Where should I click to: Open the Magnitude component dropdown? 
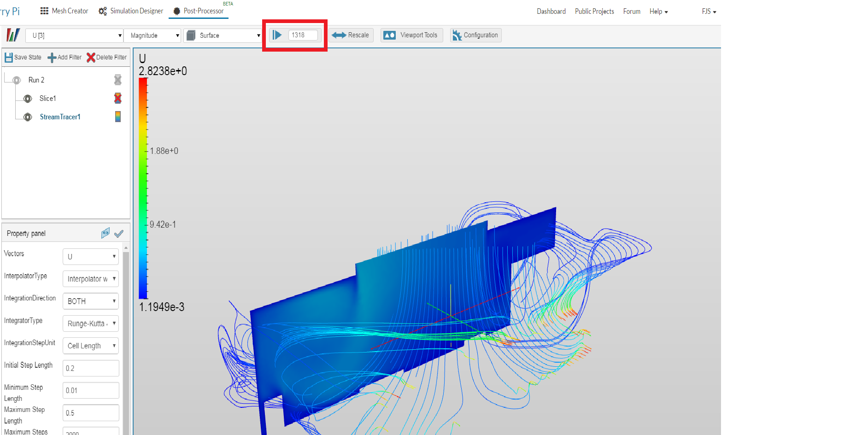pos(152,35)
